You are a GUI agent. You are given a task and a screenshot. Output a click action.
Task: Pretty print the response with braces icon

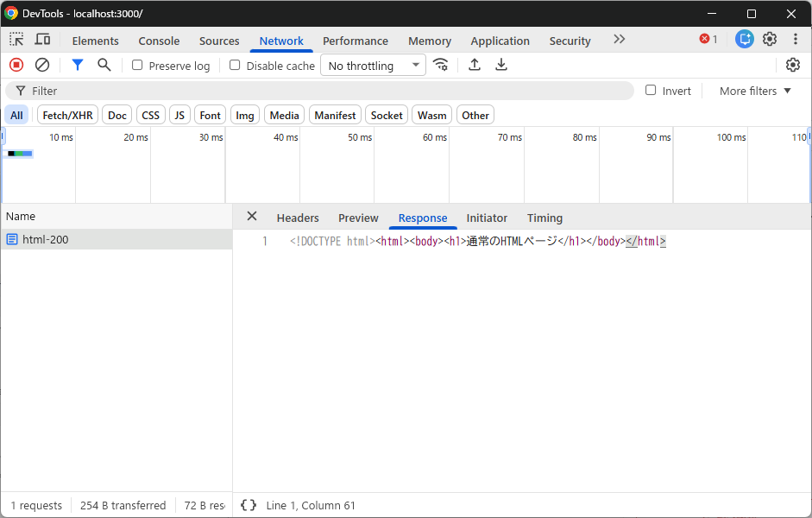point(249,505)
